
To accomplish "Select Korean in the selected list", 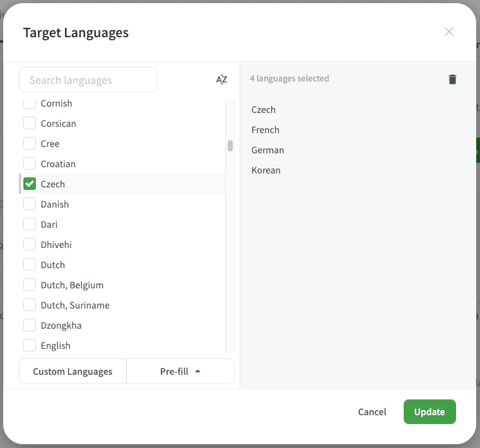I will pyautogui.click(x=266, y=170).
